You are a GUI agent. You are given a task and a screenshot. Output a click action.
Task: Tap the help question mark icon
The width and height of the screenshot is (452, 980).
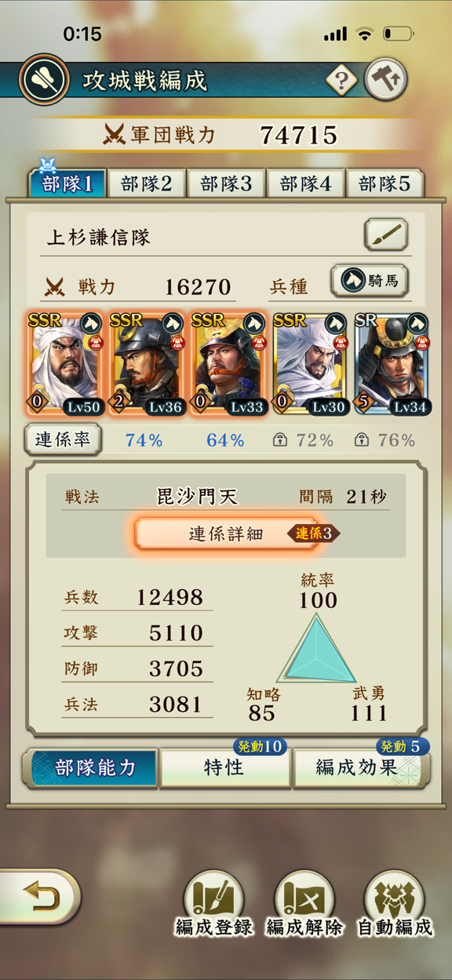342,80
